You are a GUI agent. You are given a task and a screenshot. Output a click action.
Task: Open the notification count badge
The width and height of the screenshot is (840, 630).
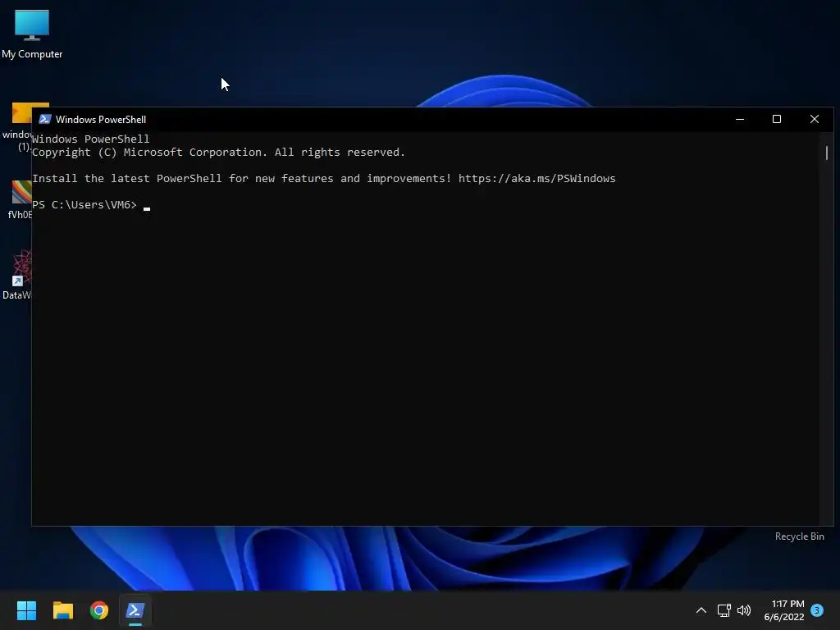[817, 610]
